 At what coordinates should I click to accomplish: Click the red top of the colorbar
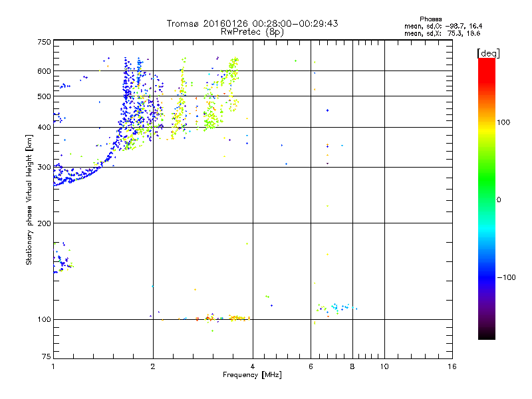(x=486, y=62)
